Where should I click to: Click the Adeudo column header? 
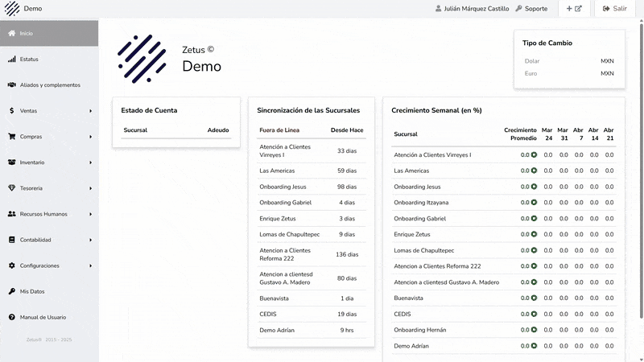218,130
